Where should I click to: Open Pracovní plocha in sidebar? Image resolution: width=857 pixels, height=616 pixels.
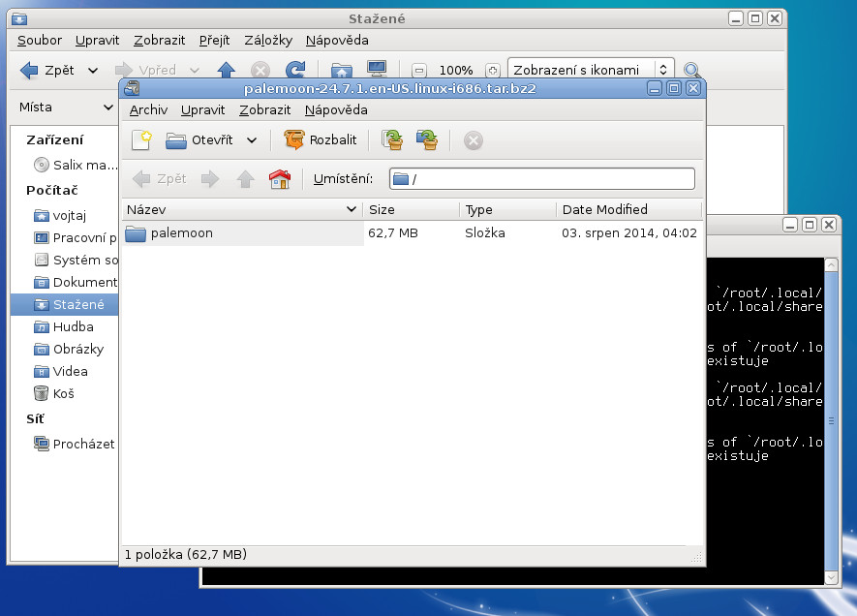point(76,237)
